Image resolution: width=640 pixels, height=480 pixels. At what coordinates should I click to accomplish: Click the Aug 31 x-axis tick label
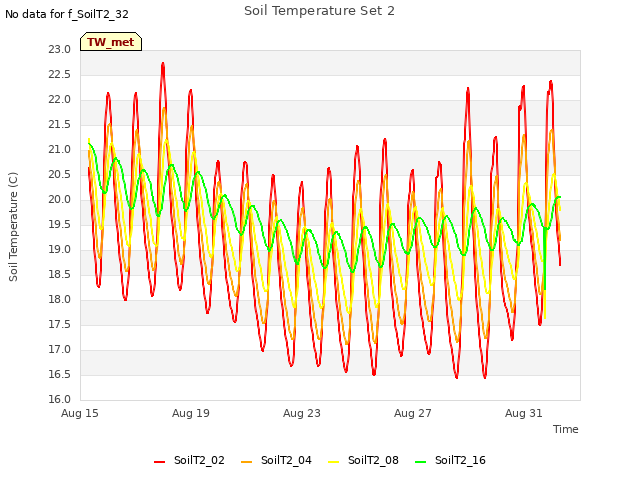pos(524,413)
